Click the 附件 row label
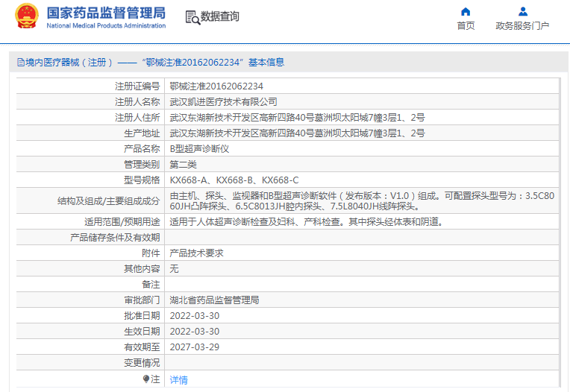The width and height of the screenshot is (570, 392). click(151, 253)
